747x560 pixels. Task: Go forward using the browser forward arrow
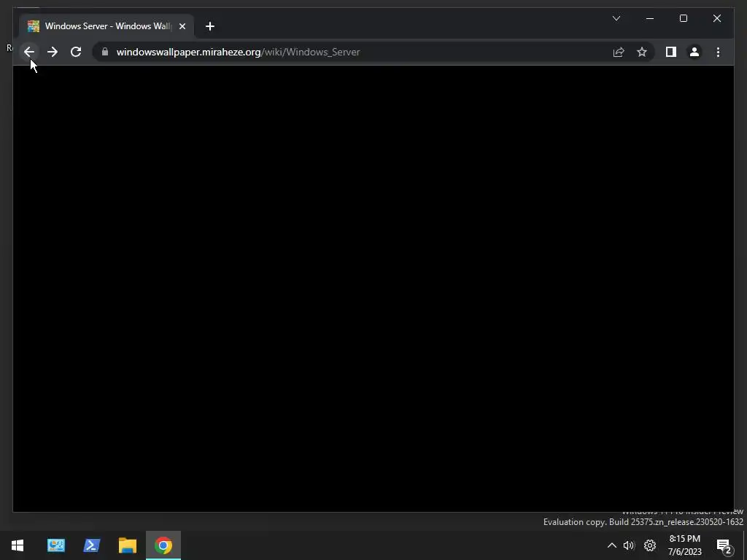53,52
